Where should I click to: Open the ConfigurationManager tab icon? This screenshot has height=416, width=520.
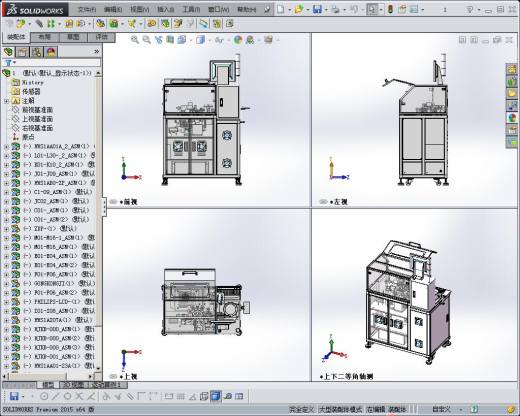click(x=37, y=52)
